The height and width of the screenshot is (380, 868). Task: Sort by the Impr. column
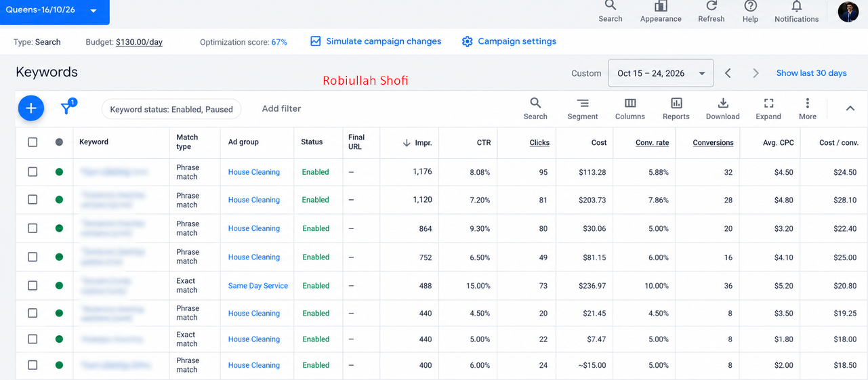click(x=417, y=142)
